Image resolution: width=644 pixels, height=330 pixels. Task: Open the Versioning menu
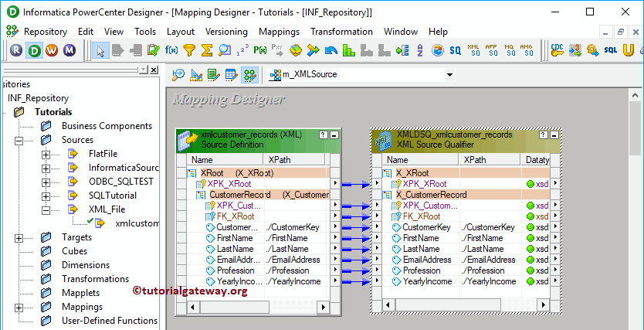(226, 32)
